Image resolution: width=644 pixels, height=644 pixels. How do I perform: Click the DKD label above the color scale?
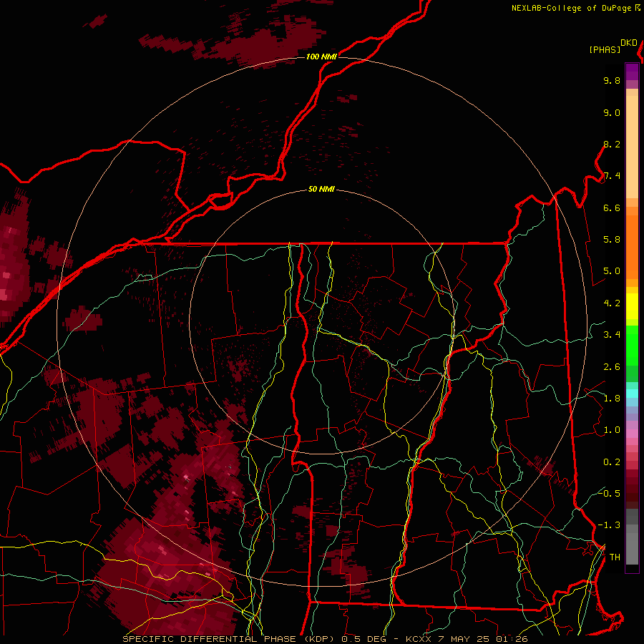(629, 43)
